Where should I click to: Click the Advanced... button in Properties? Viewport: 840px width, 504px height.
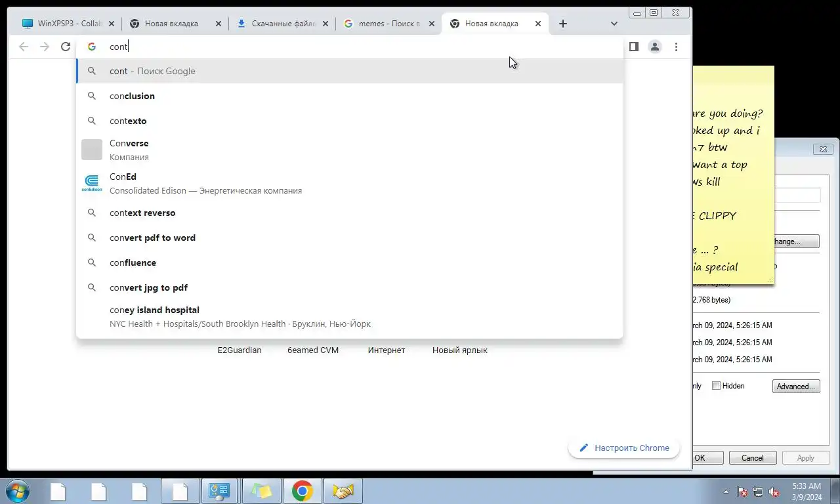point(796,387)
